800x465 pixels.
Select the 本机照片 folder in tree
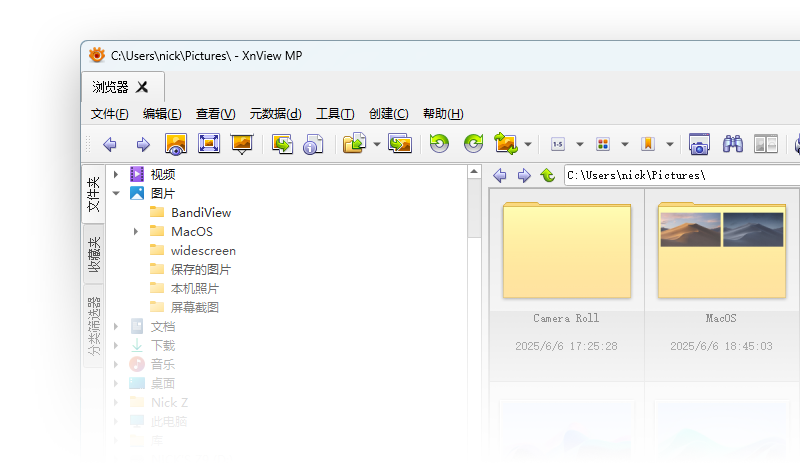(194, 288)
